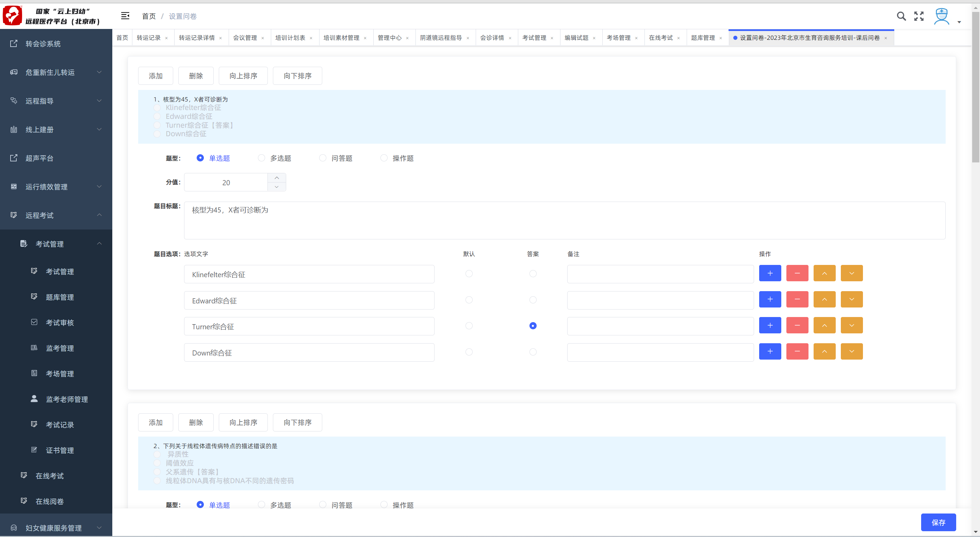Select 问答题 type for question 1
Screen dimensions: 980x537
[323, 158]
